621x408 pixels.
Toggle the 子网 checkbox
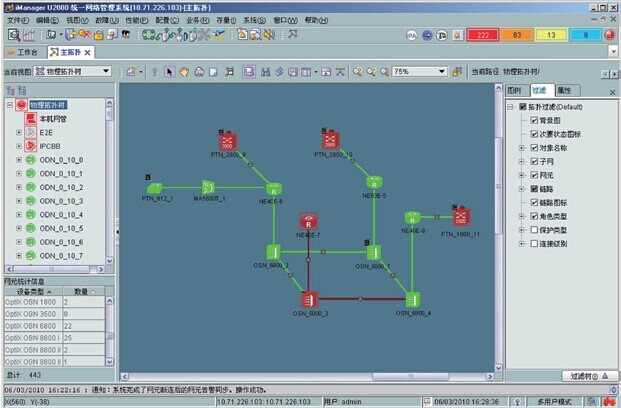click(534, 162)
